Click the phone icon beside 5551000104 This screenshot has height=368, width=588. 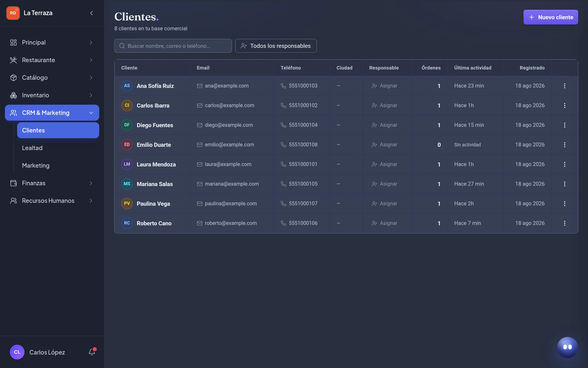pyautogui.click(x=283, y=125)
